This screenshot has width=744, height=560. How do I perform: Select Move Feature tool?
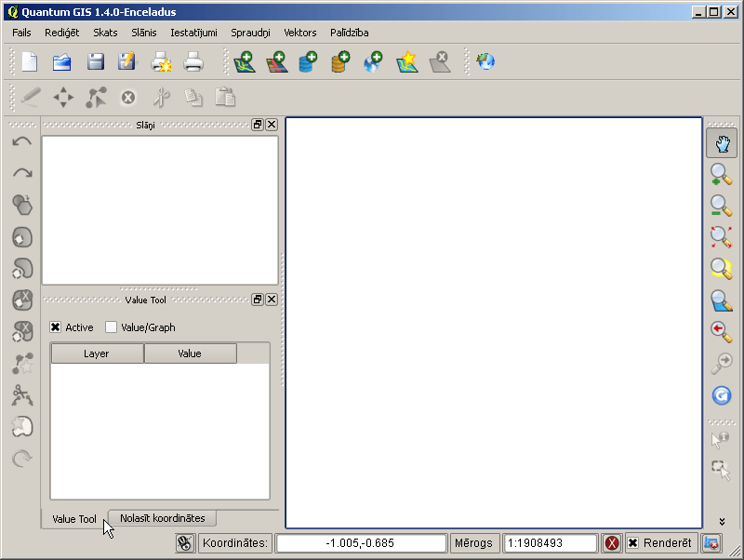pos(63,98)
